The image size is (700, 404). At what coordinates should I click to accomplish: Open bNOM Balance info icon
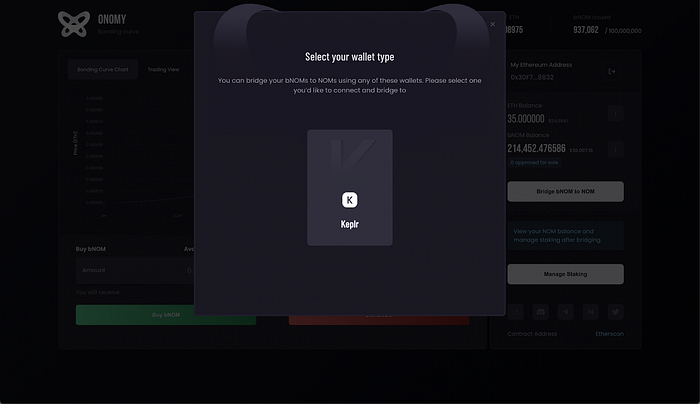click(615, 149)
